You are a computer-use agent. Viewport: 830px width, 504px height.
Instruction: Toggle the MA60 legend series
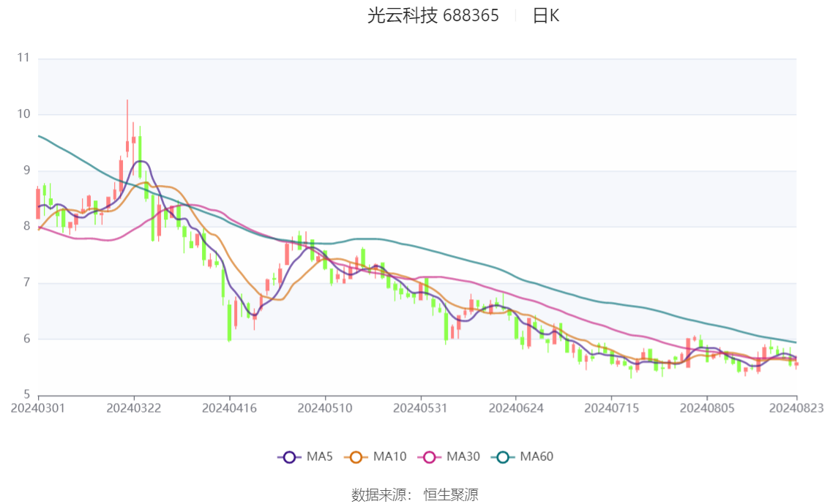(523, 457)
